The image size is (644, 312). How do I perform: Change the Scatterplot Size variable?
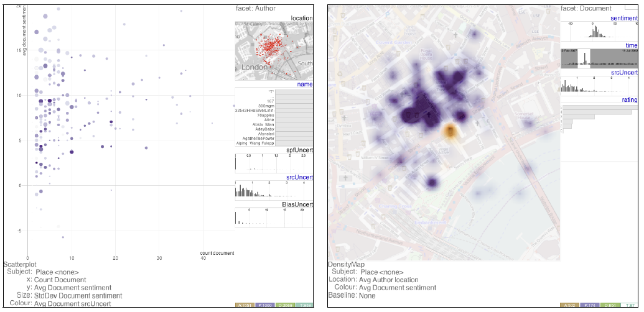click(78, 296)
